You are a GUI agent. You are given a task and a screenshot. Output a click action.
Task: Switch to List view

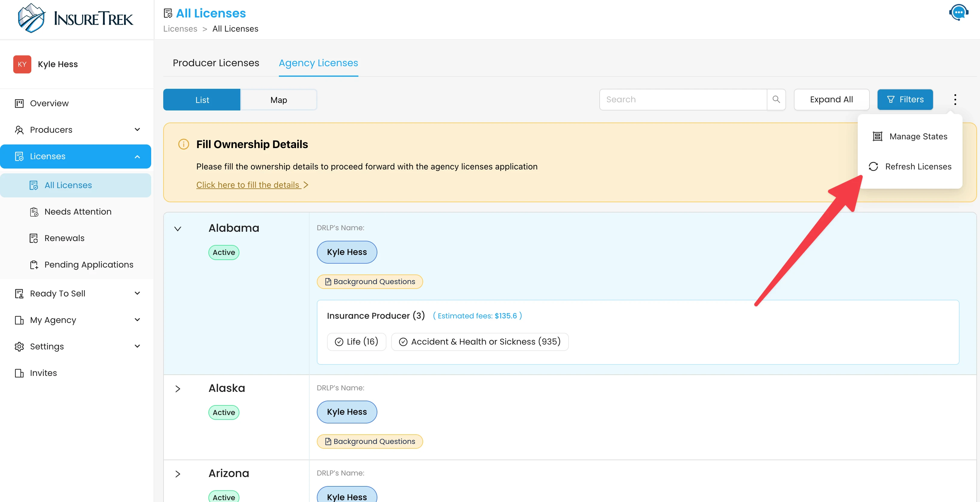(201, 100)
